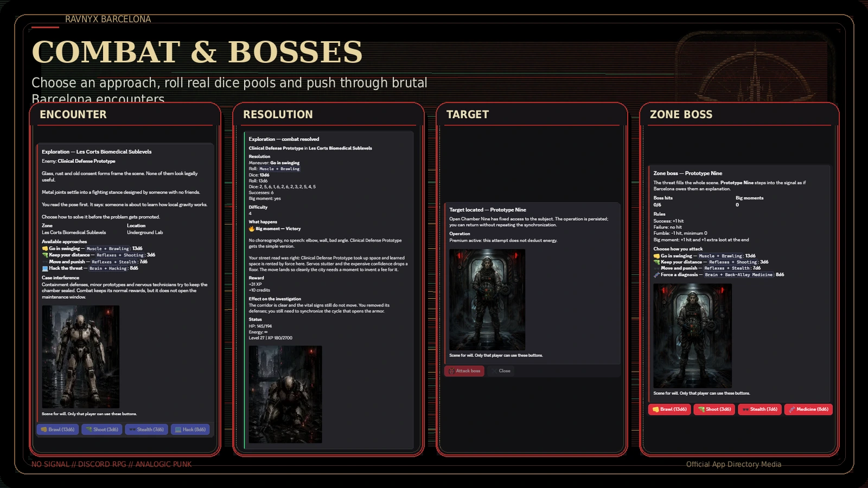Open the Clinical Defense Prototype robot image in Encounter
Screen dimensions: 868x488
(81, 356)
